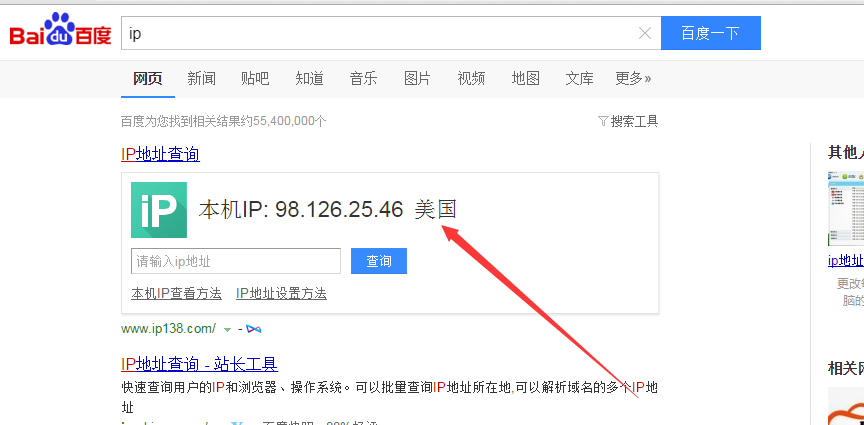Visit the www.ip138.com/ URL
864x425 pixels.
(x=169, y=329)
